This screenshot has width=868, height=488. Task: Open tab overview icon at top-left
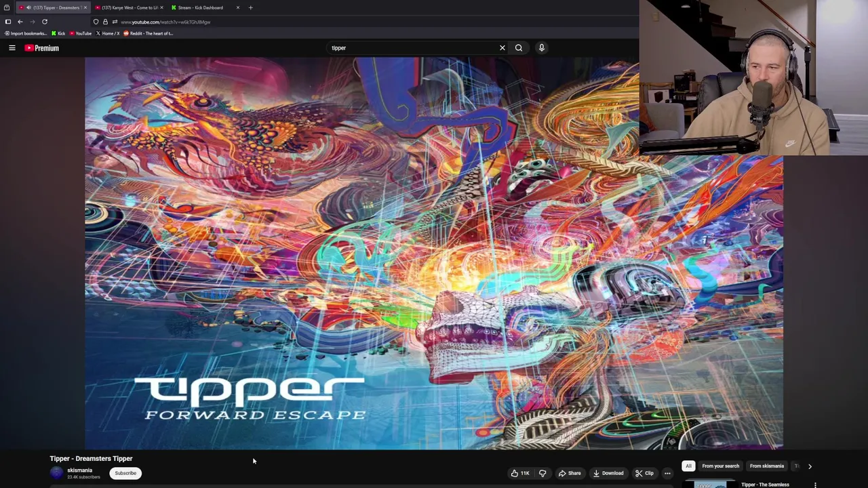tap(7, 7)
